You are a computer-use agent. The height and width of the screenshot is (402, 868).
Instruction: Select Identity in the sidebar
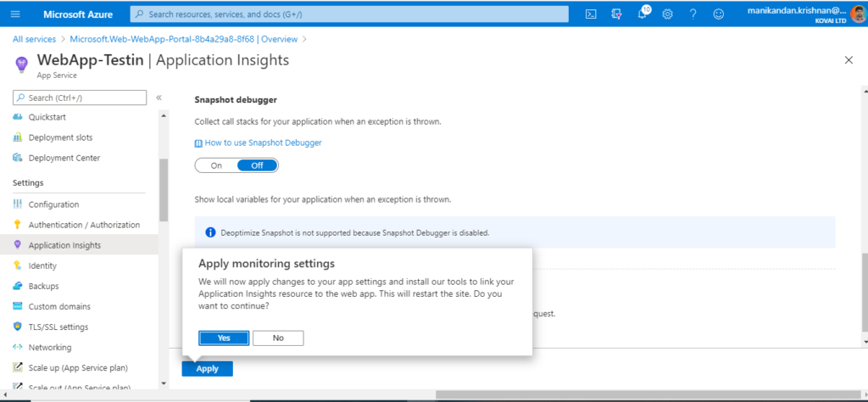pyautogui.click(x=42, y=265)
